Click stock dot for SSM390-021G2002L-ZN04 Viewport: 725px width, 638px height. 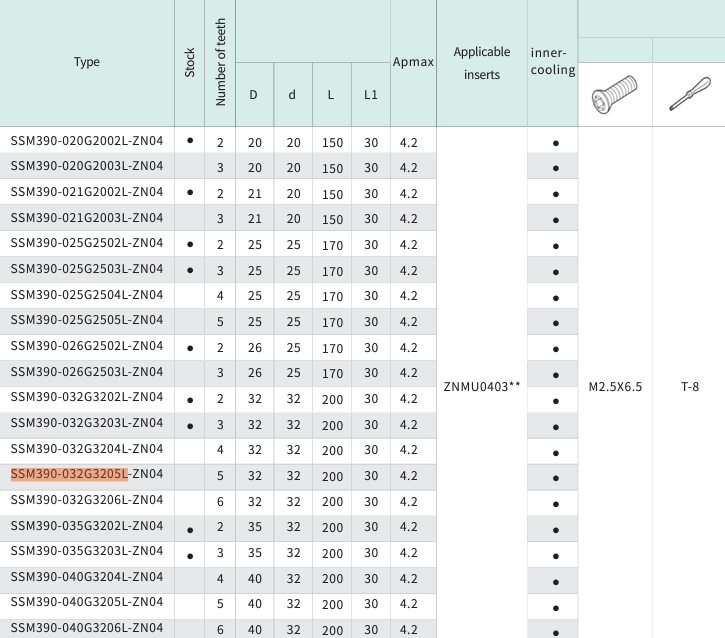(x=190, y=192)
